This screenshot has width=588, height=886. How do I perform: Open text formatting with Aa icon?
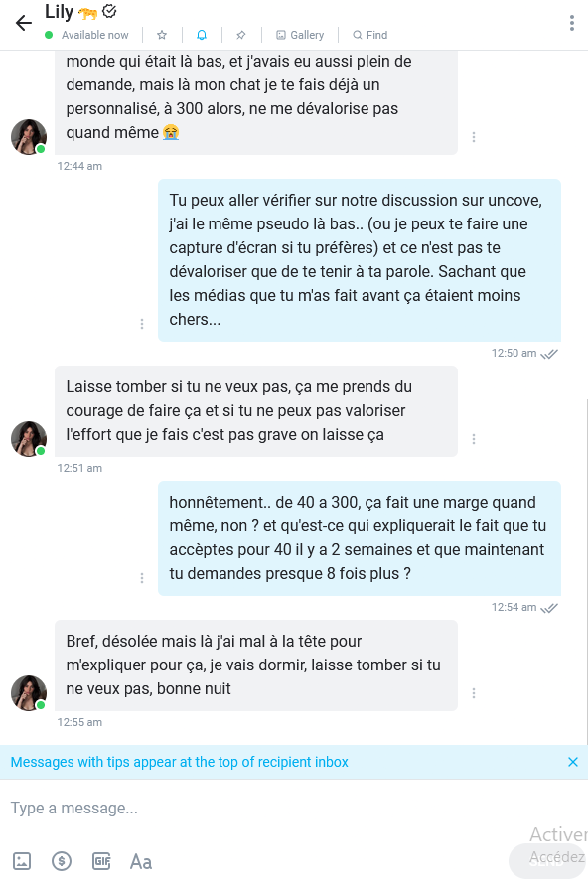[141, 862]
